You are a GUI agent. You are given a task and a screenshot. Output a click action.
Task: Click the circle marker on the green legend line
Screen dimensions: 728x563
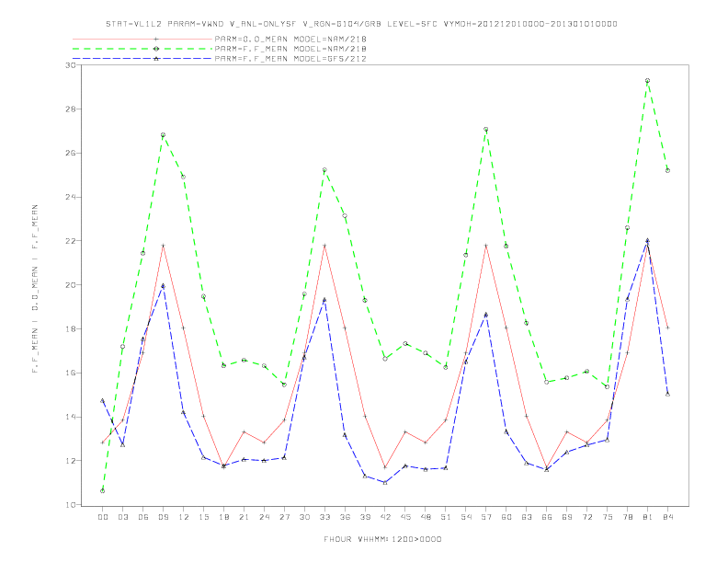[156, 49]
